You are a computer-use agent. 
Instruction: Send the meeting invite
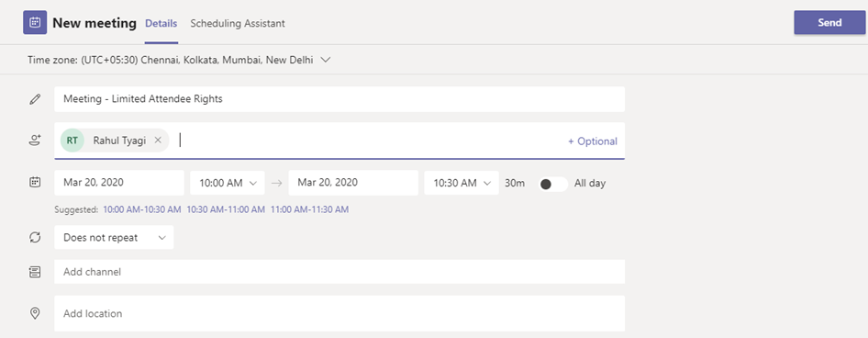tap(829, 23)
